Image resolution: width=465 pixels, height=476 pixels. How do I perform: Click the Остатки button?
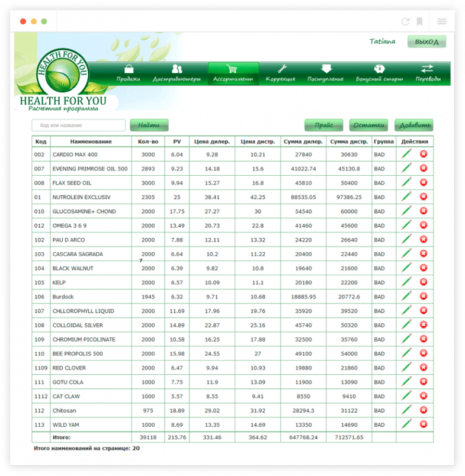[368, 126]
